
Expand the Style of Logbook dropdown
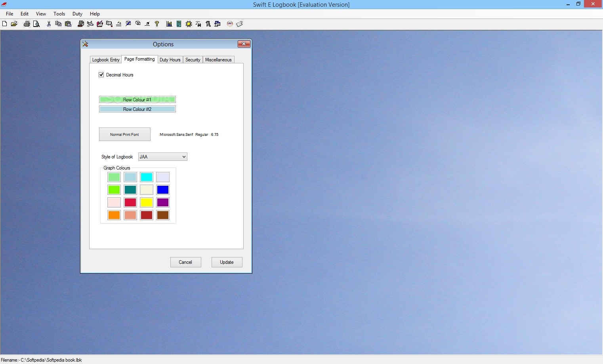pos(184,157)
